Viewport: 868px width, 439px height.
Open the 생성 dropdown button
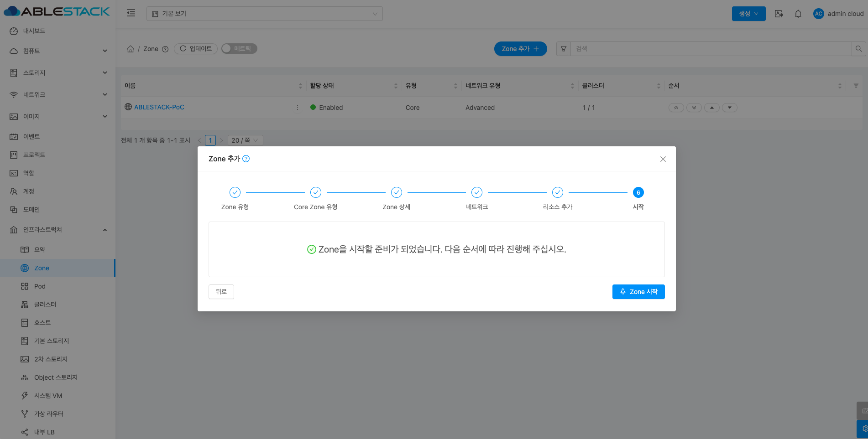point(749,14)
